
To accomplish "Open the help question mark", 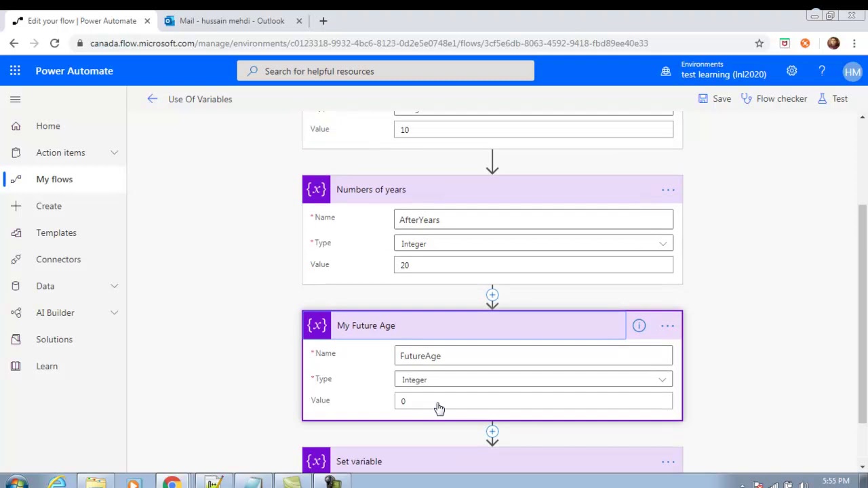I will [x=822, y=70].
